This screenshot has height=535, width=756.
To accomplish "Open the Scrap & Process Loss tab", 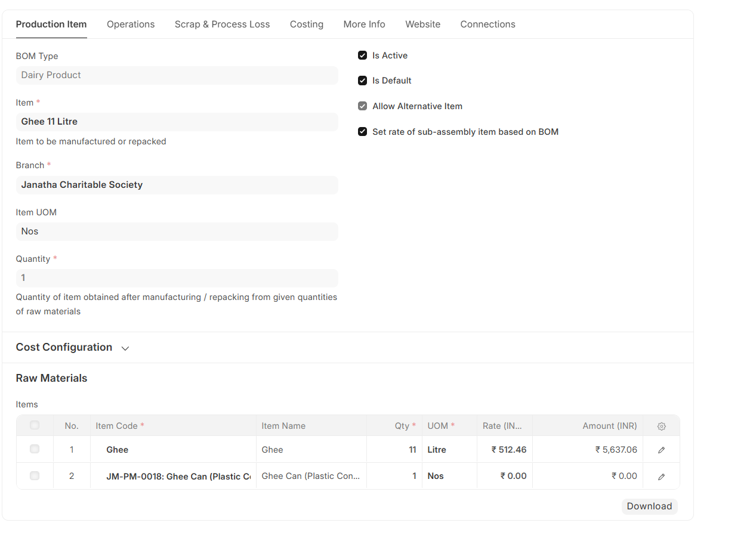I will pos(222,24).
